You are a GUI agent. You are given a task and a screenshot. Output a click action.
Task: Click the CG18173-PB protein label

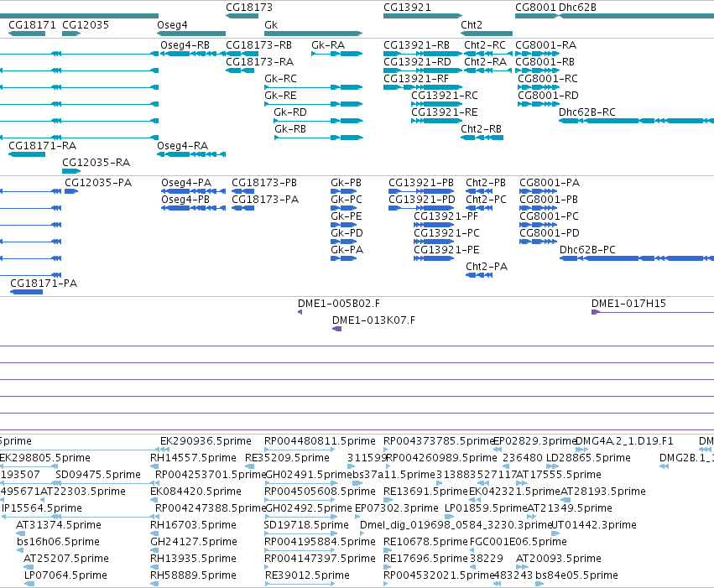click(264, 183)
